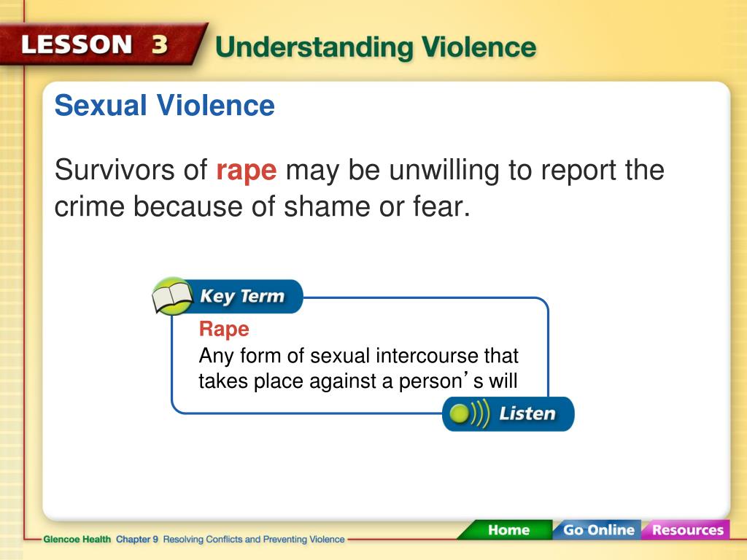Click the Chapter 9 footer label
This screenshot has width=747, height=560.
tap(136, 539)
